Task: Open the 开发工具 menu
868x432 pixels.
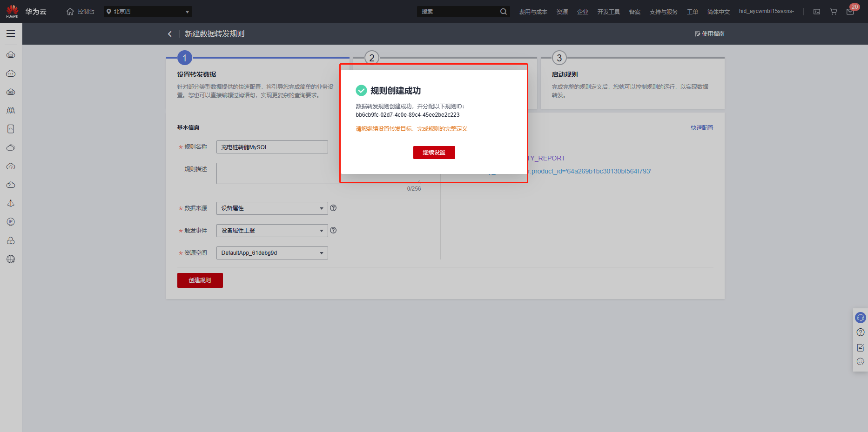Action: coord(609,12)
